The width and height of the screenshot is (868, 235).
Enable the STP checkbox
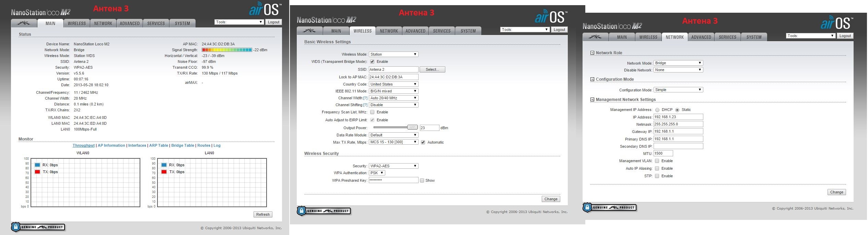click(x=657, y=176)
